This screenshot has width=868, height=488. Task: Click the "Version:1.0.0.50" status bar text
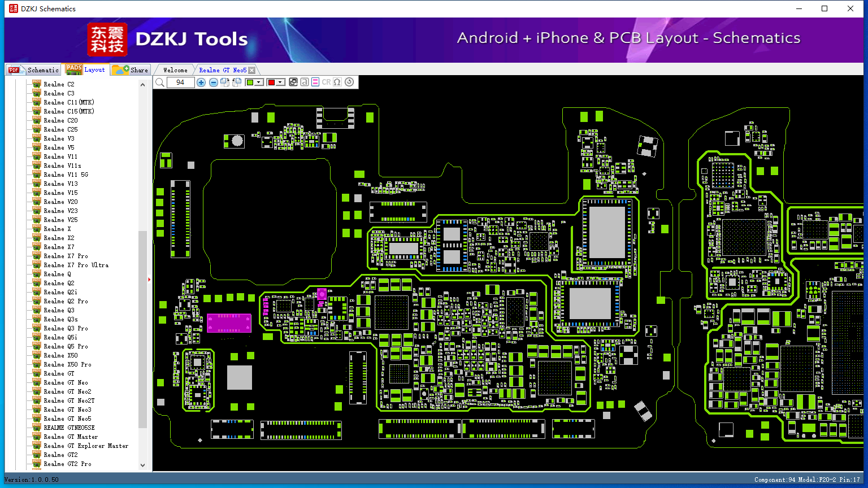(32, 480)
